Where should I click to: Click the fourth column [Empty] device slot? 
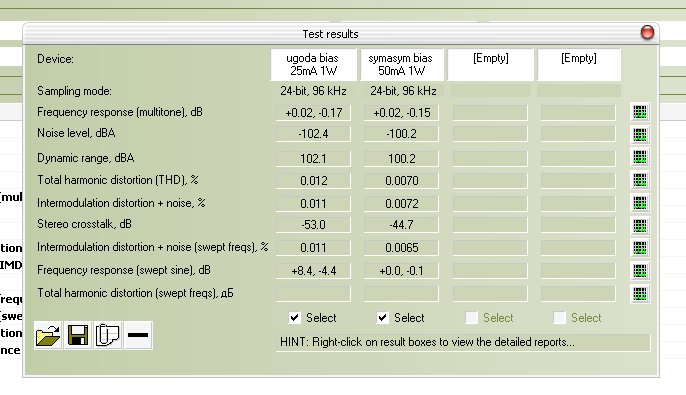(x=579, y=65)
